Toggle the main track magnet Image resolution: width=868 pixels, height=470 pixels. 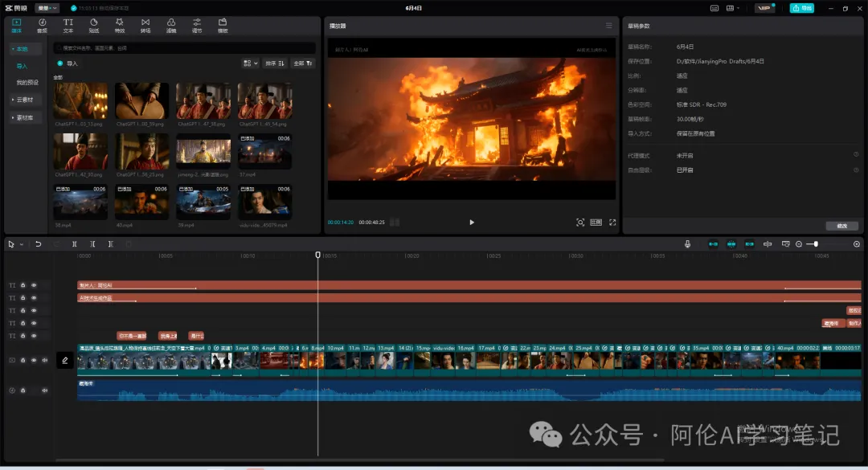713,244
